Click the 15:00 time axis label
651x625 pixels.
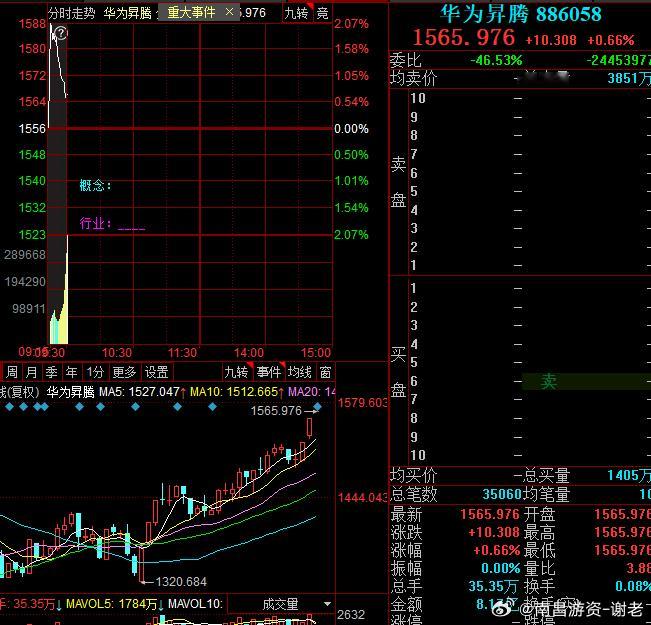(x=316, y=353)
